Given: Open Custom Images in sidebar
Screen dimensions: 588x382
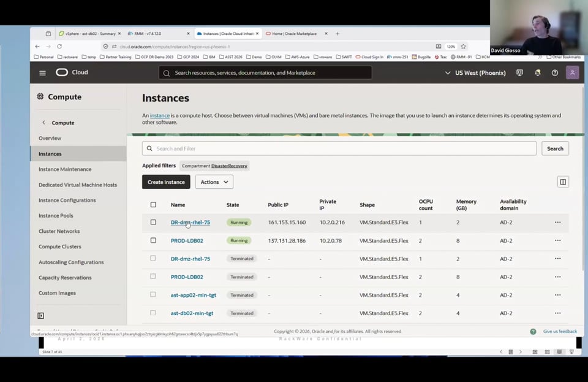Looking at the screenshot, I should coord(57,292).
